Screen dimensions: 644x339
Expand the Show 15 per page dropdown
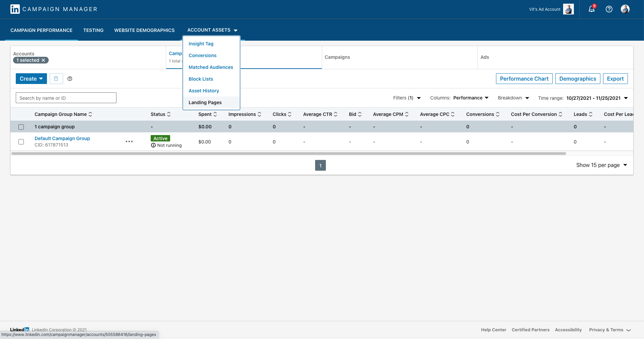[601, 165]
